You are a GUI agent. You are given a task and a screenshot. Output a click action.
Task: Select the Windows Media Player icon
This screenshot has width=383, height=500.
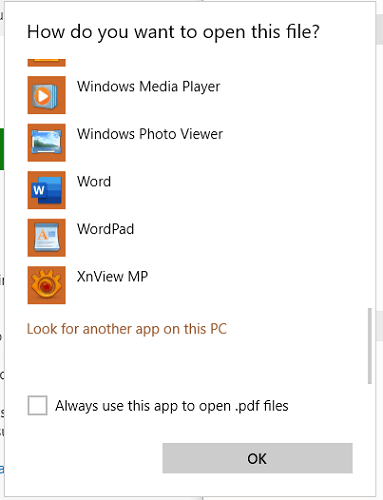click(46, 95)
